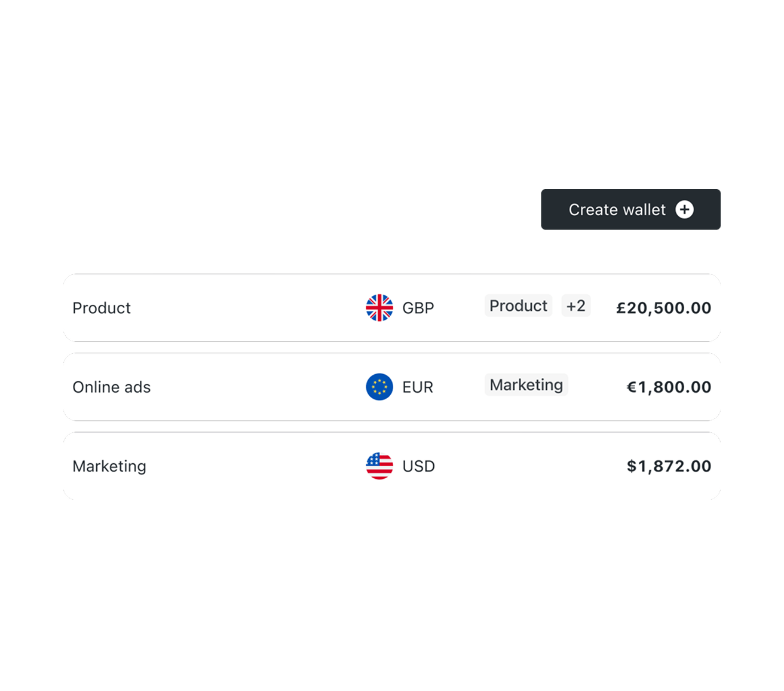Click the US flag icon
The width and height of the screenshot is (784, 691).
point(379,466)
